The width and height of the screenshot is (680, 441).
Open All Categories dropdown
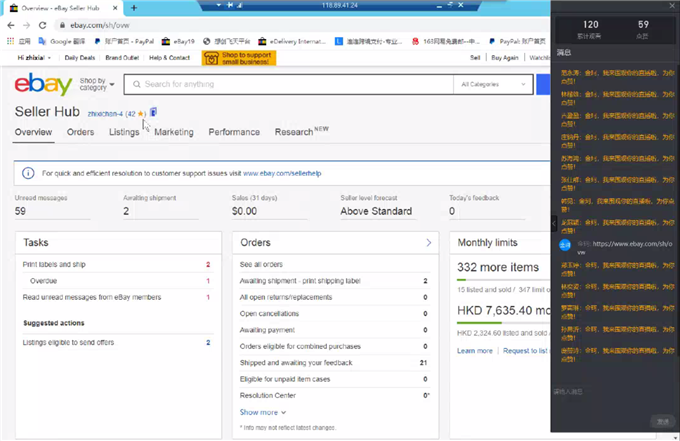click(x=493, y=84)
